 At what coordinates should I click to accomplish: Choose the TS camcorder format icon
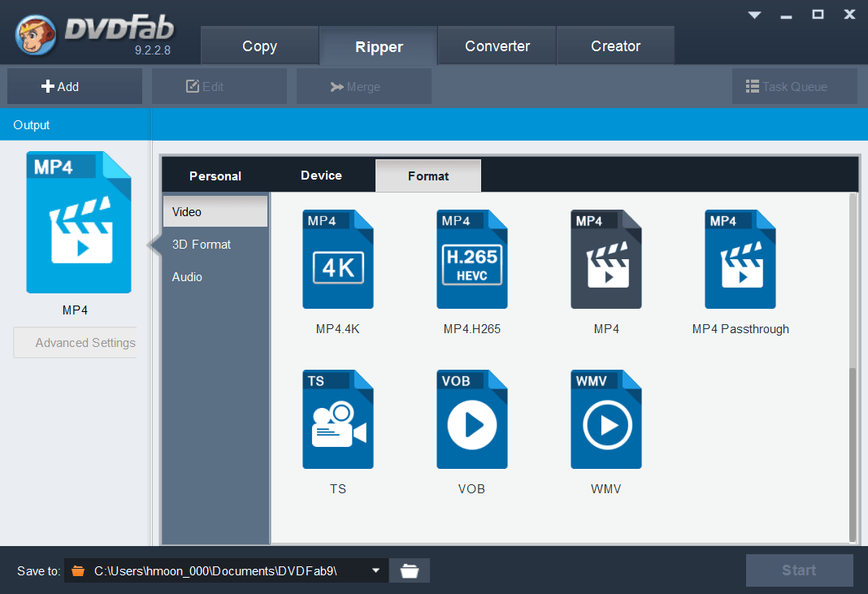click(x=337, y=419)
